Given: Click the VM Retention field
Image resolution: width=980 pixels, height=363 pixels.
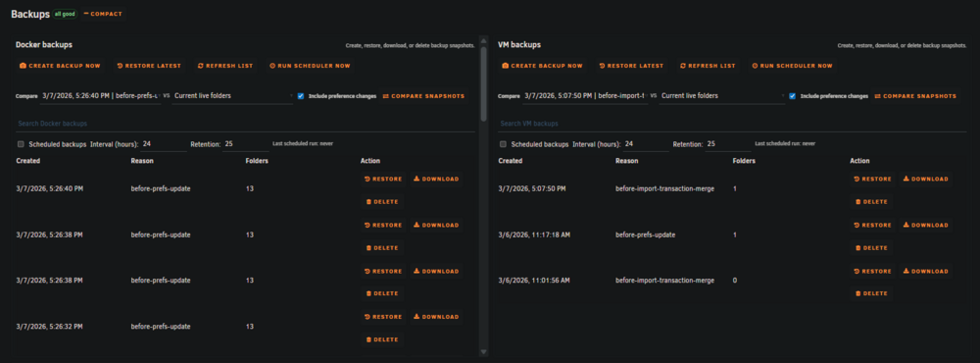Looking at the screenshot, I should pyautogui.click(x=728, y=144).
